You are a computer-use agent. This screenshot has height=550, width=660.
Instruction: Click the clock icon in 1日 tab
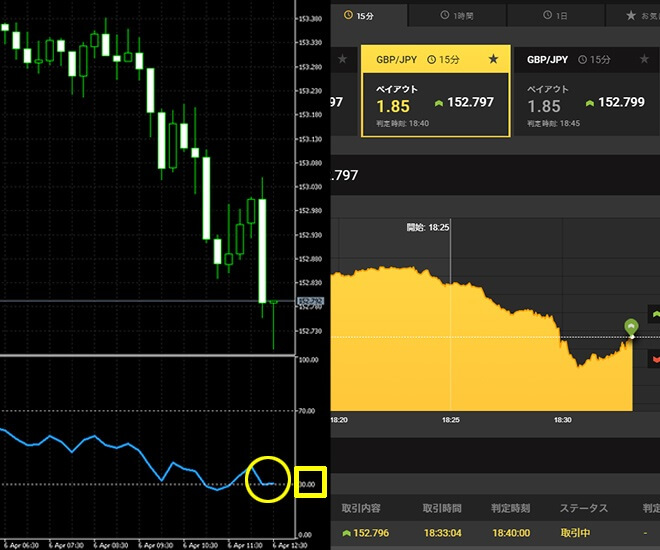[547, 15]
